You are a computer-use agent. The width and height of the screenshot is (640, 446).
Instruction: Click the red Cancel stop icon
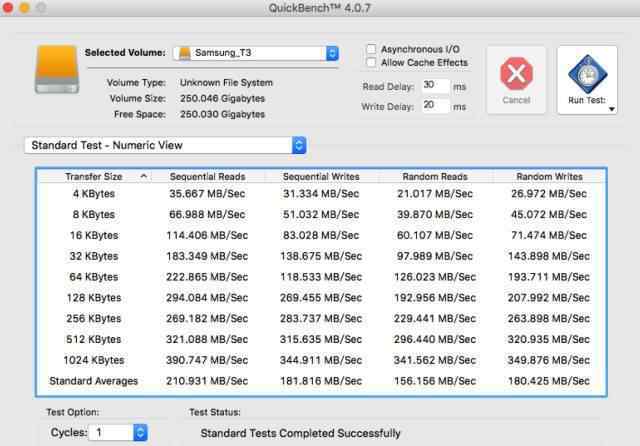(x=516, y=74)
